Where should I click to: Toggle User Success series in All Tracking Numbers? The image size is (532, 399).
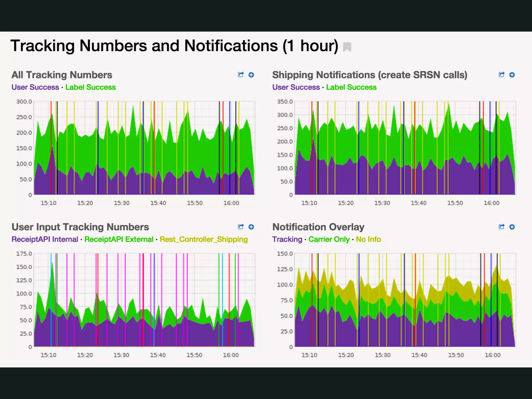coord(35,87)
